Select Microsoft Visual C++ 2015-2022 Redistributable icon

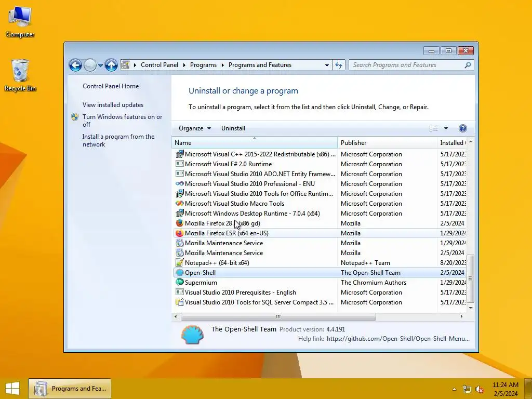click(x=179, y=154)
